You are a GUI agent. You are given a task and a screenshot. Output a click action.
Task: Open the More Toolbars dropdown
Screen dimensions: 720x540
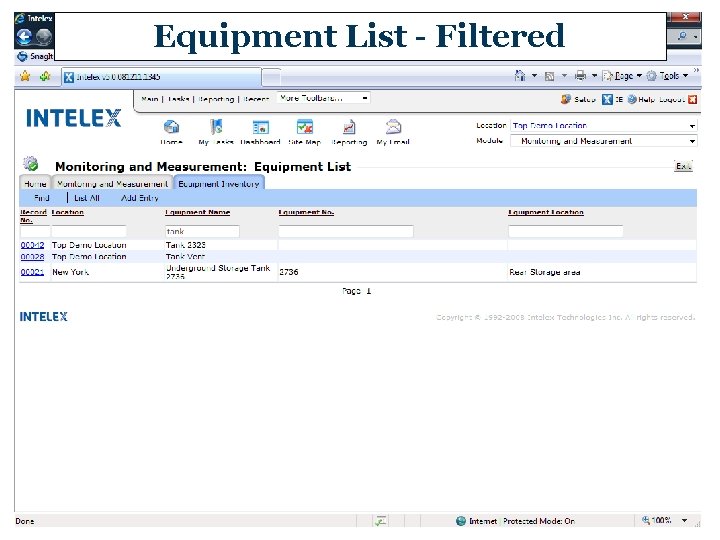(x=323, y=98)
